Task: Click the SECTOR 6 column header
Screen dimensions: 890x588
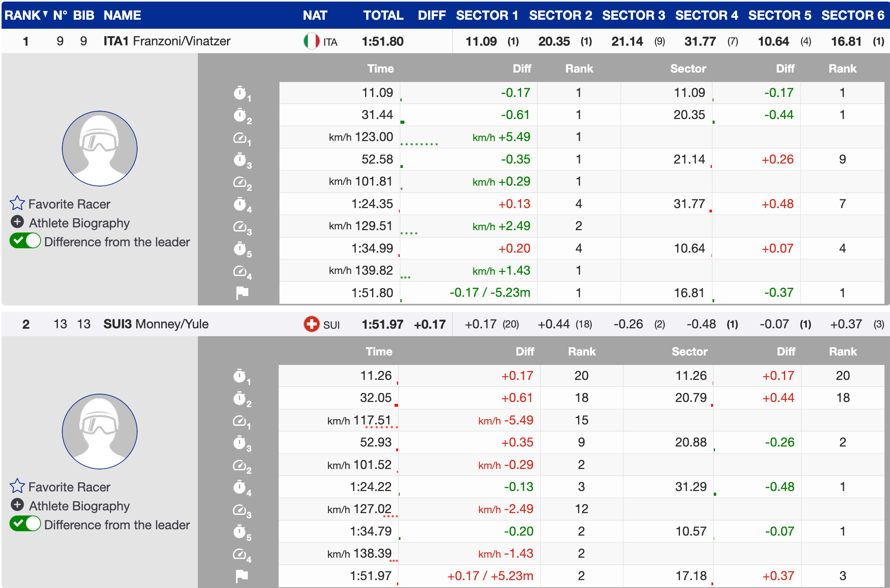Action: click(853, 15)
